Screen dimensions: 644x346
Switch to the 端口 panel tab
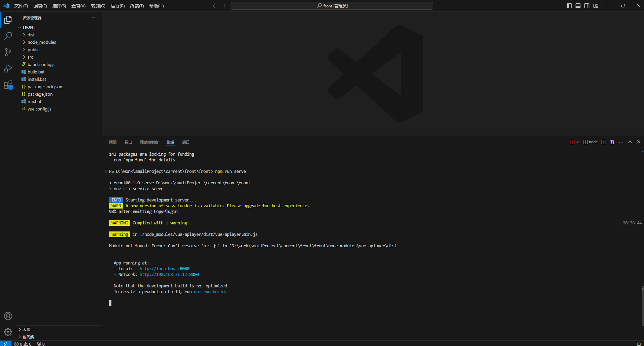point(186,142)
